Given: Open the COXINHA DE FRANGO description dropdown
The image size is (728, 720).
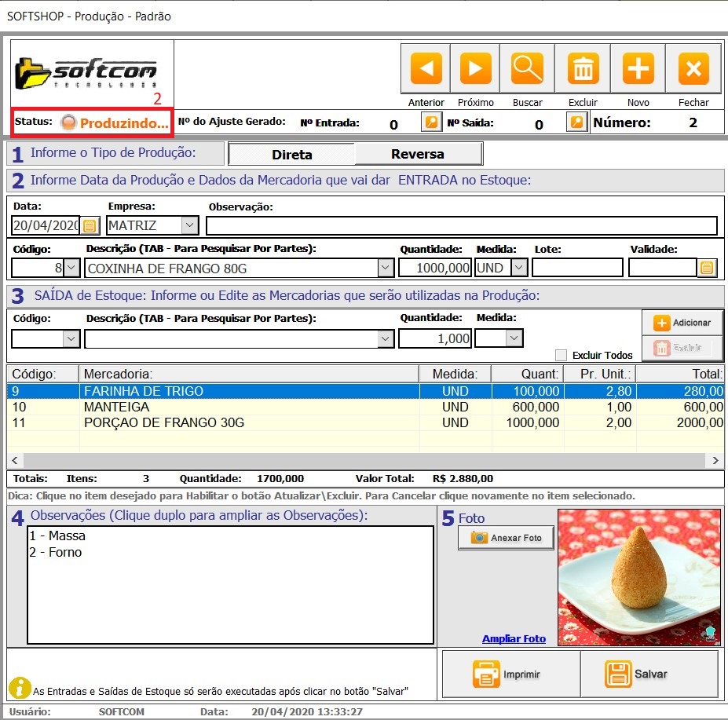Looking at the screenshot, I should [x=385, y=268].
